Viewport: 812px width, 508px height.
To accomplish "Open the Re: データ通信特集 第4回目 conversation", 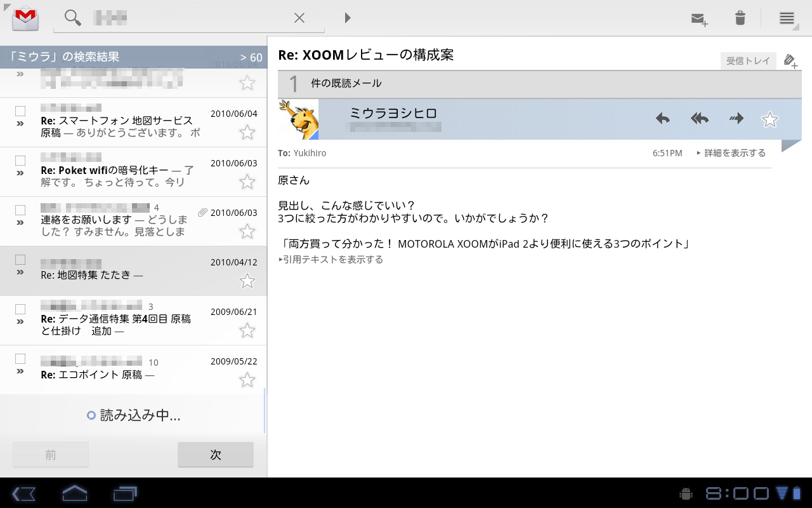I will click(x=133, y=321).
